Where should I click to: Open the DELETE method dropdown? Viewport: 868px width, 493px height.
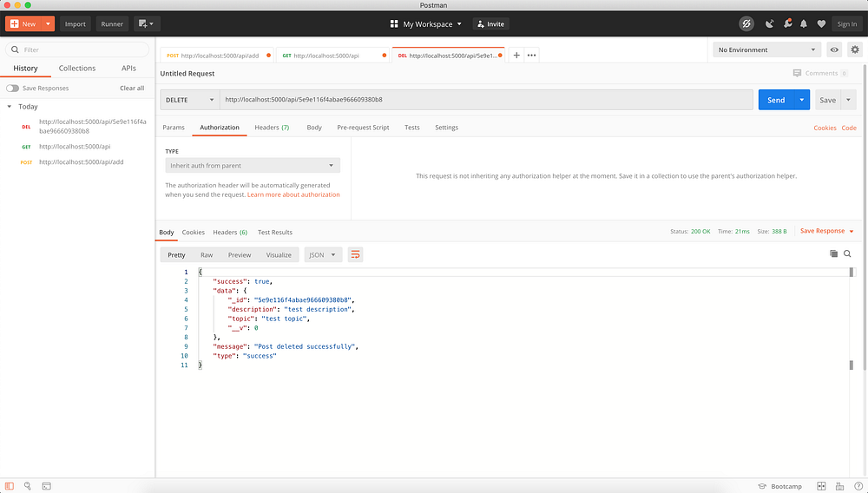point(190,100)
